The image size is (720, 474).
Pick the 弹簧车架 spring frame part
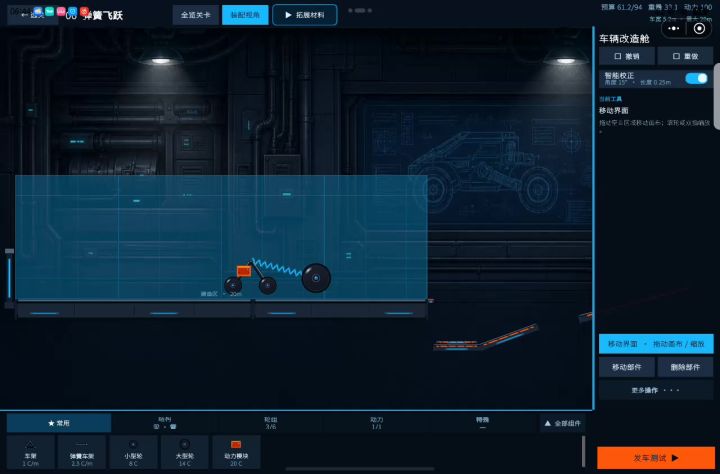click(x=82, y=452)
